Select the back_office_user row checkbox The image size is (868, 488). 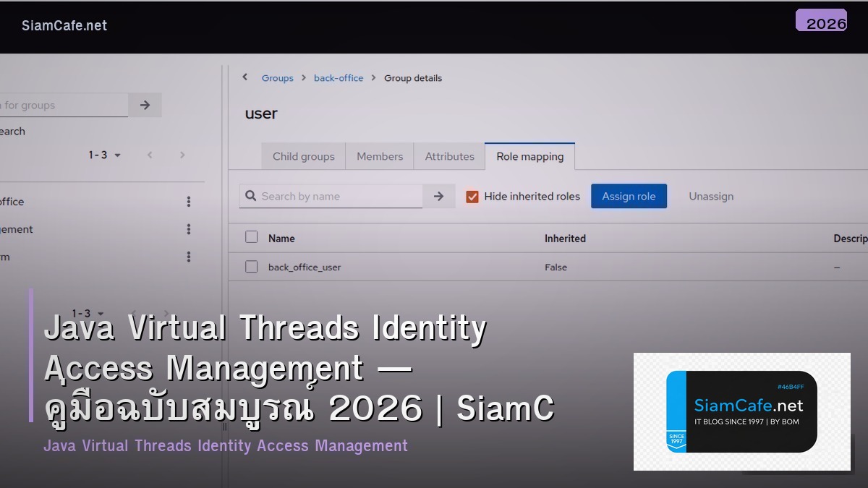251,266
